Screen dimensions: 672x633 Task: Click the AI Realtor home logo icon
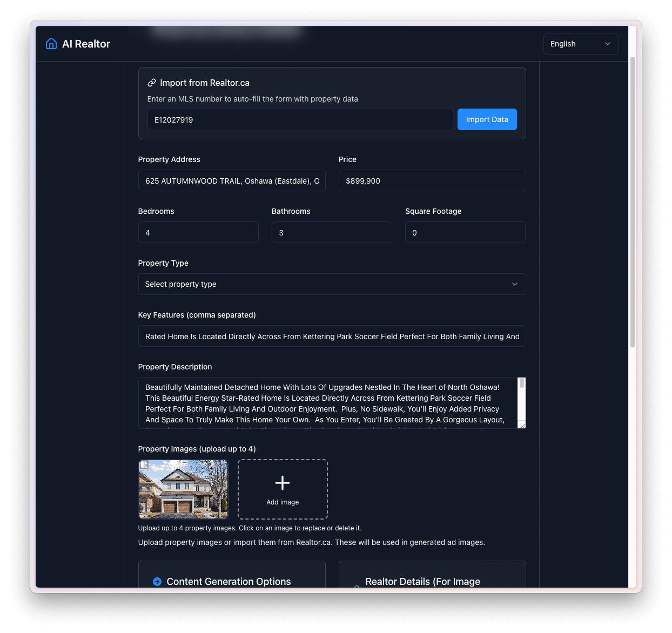[x=51, y=44]
